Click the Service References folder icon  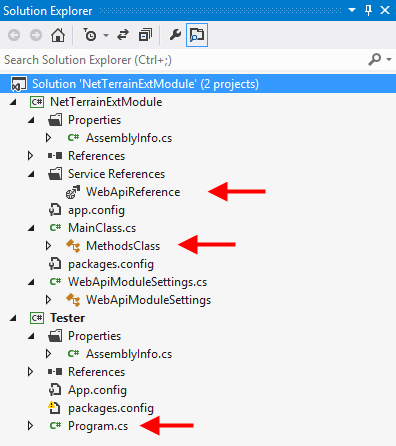[x=55, y=174]
